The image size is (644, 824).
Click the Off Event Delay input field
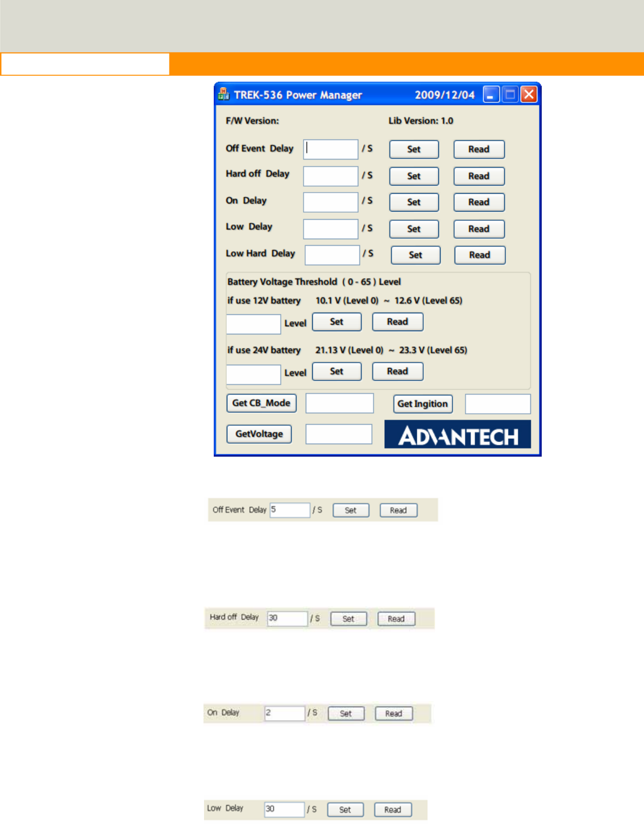point(331,149)
